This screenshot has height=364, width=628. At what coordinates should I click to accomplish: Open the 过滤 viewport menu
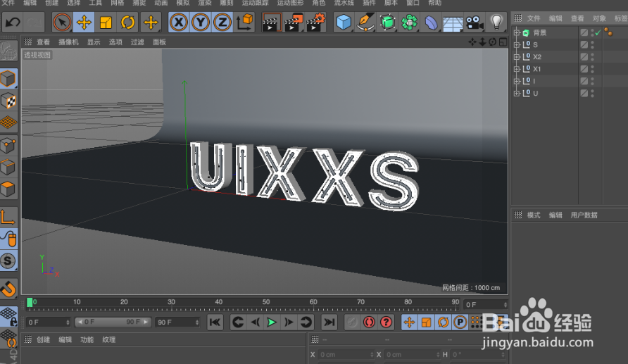[137, 42]
